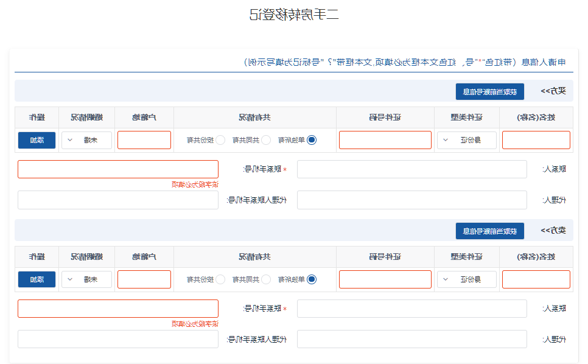Click the 户籍地 column header in 卖方 table
This screenshot has height=364, width=588.
(x=144, y=257)
